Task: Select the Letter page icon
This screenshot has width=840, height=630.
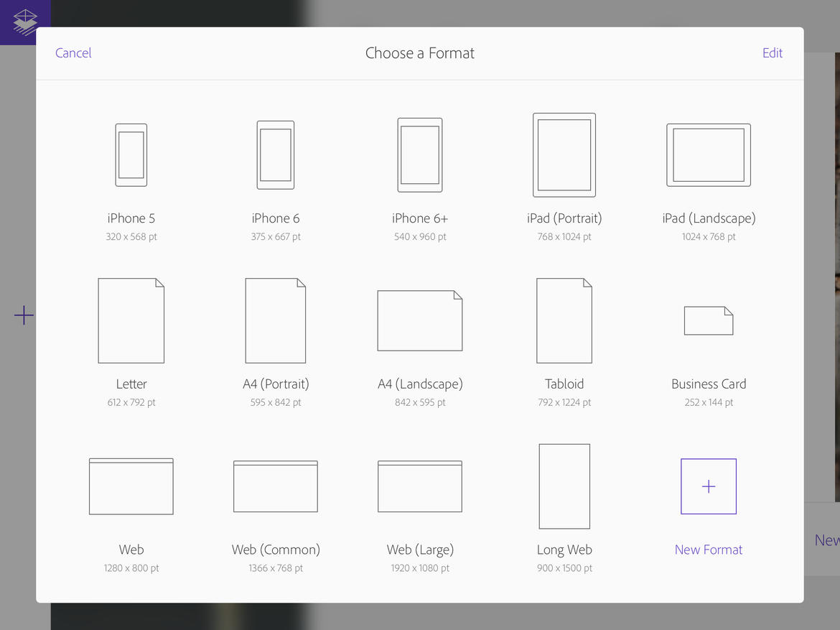Action: click(x=131, y=320)
